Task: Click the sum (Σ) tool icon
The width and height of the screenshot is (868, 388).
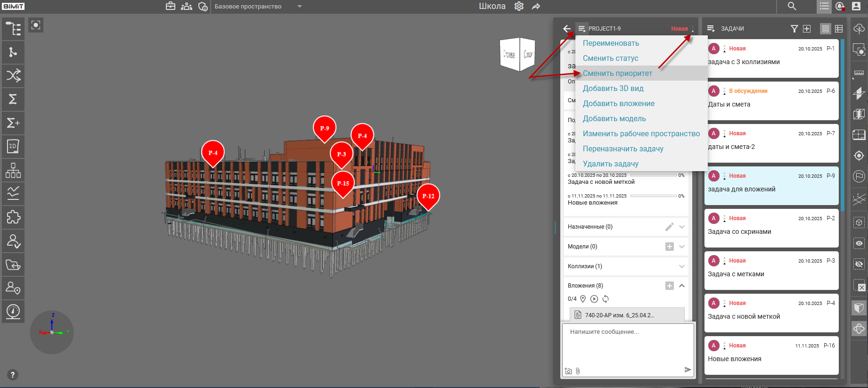Action: pos(13,99)
